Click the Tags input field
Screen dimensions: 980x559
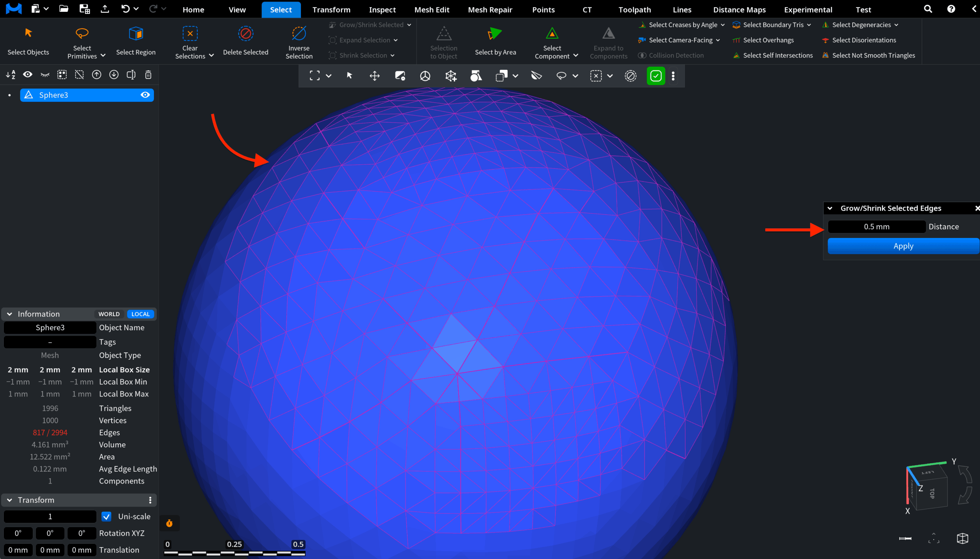50,342
